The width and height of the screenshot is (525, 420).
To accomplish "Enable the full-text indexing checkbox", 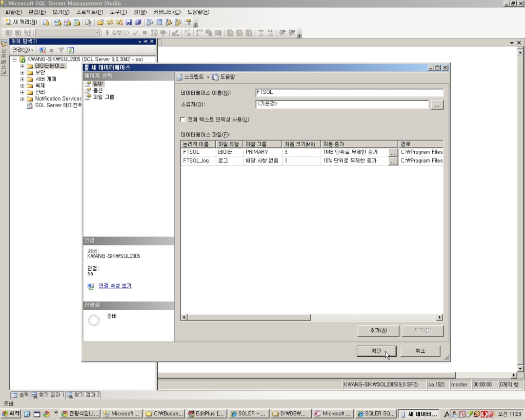I will pyautogui.click(x=183, y=119).
